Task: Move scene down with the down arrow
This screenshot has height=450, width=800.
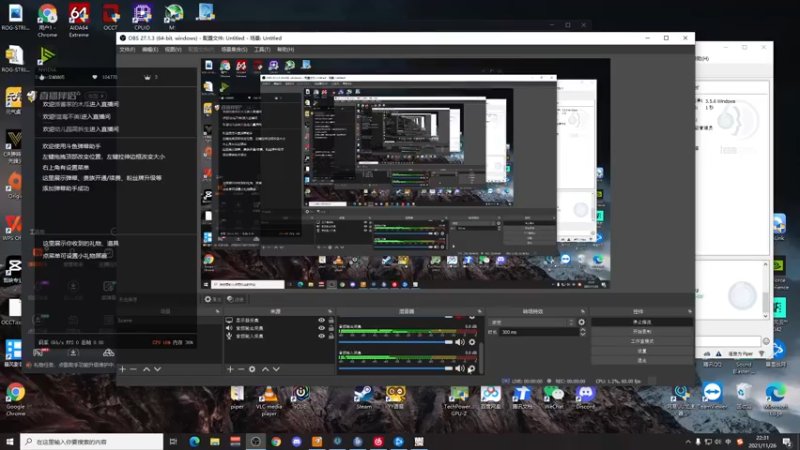Action: (158, 369)
